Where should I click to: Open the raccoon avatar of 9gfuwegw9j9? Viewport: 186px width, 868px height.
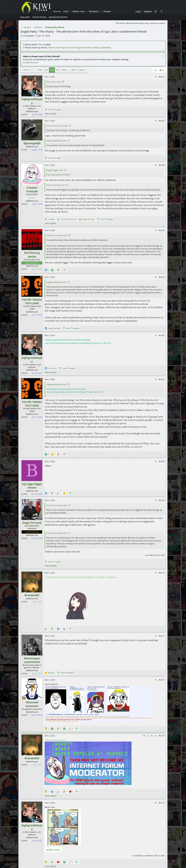click(32, 130)
